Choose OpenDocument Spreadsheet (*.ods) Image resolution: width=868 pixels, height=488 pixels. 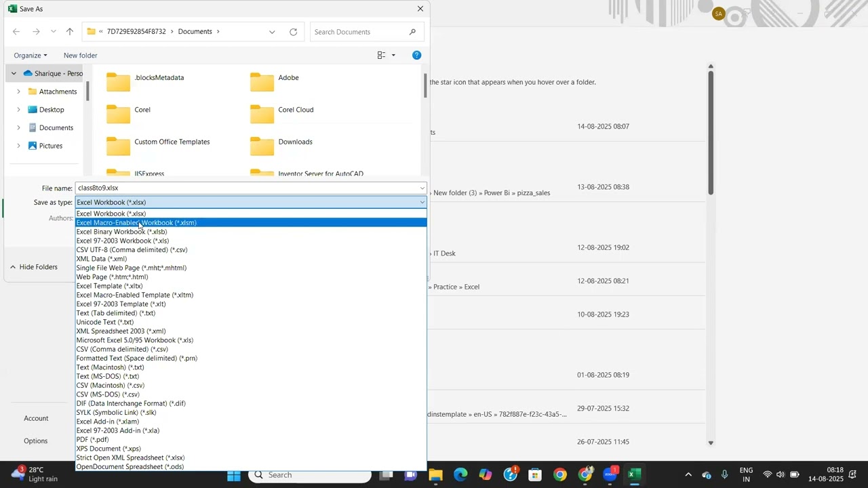(x=251, y=466)
